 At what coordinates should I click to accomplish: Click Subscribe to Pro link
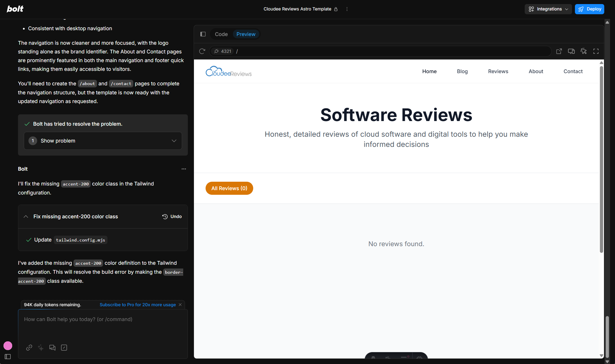click(138, 305)
